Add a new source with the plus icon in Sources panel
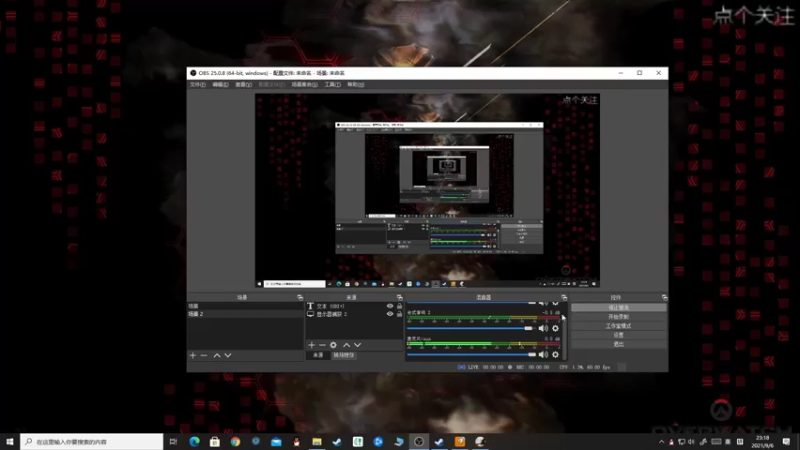The image size is (800, 450). (x=311, y=345)
